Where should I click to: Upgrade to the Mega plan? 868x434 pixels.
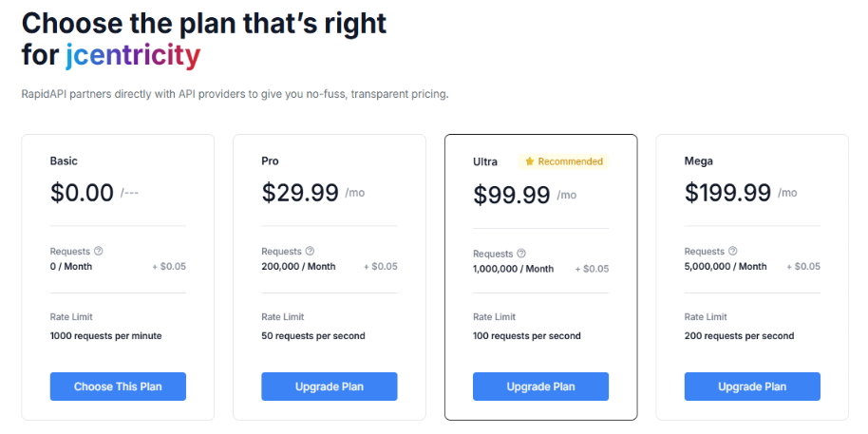[x=752, y=387]
